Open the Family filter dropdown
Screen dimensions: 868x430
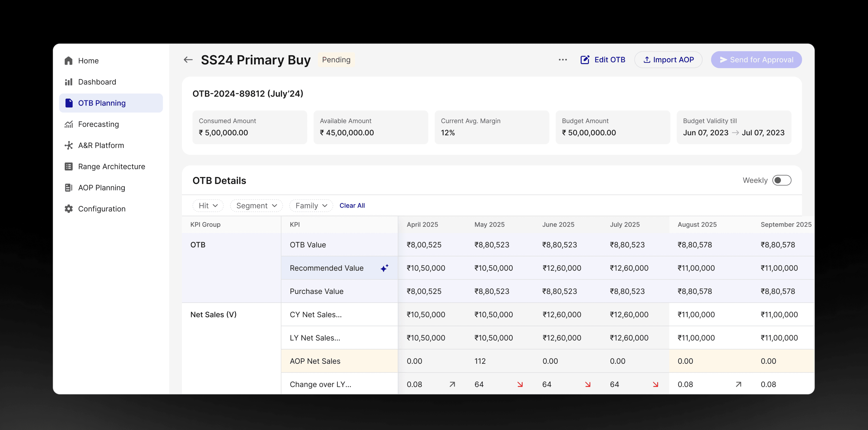click(x=311, y=206)
